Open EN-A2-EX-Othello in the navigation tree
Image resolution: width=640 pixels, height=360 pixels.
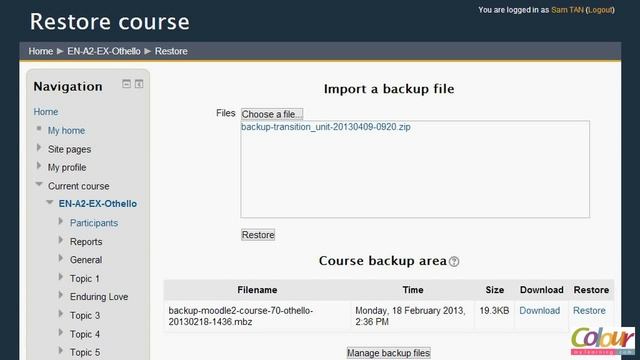(x=98, y=204)
